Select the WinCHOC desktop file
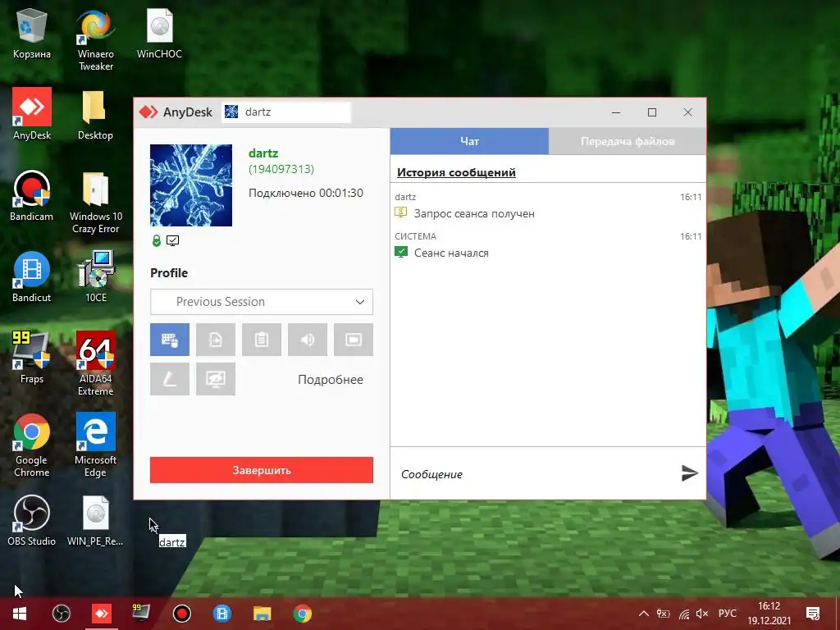The width and height of the screenshot is (840, 630). [159, 33]
